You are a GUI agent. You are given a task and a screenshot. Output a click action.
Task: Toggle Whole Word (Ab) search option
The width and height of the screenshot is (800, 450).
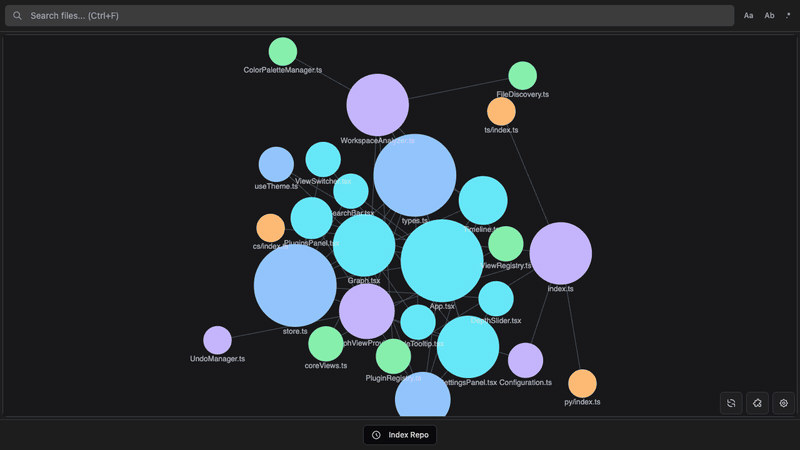[x=769, y=16]
